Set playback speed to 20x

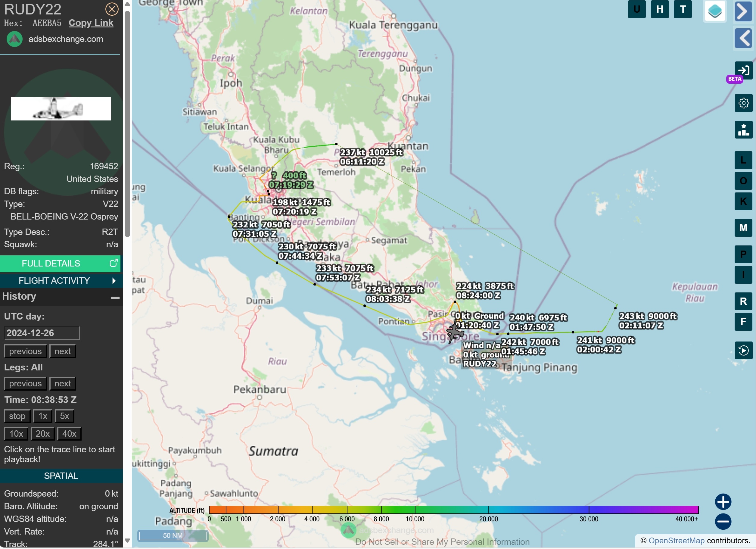(x=42, y=434)
